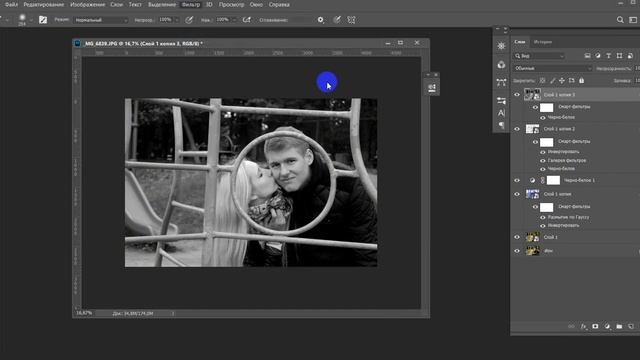The height and width of the screenshot is (360, 640).
Task: Hide the Черно-белое 1 adjustment layer
Action: 517,180
